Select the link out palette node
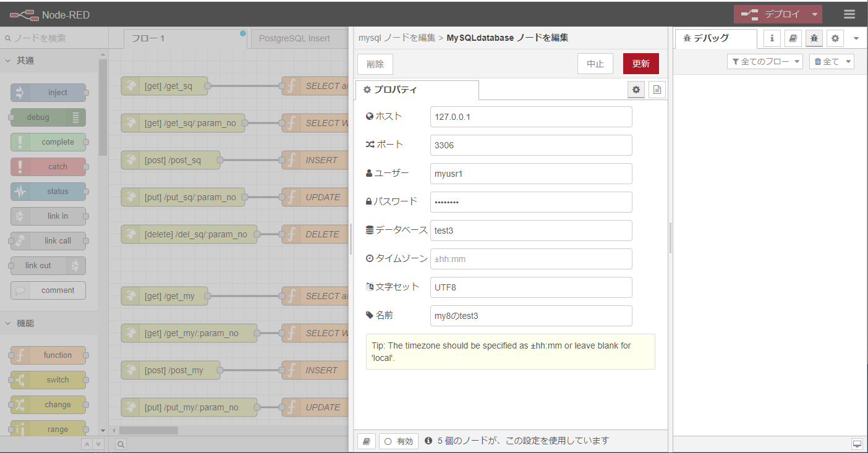Screen dimensions: 868x453 coord(48,266)
